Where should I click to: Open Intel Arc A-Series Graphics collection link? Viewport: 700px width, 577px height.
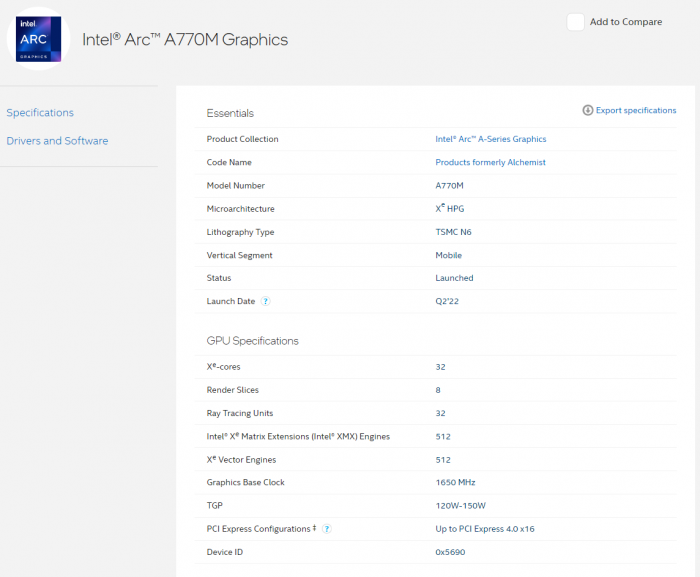[x=490, y=139]
